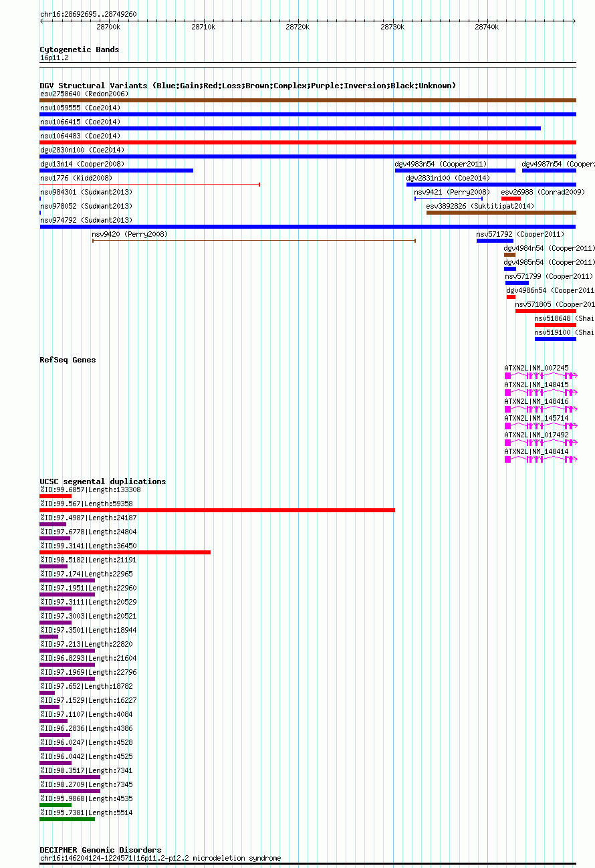Screen dimensions: 595x868
Task: Select dgv4985n54 (Cooper2011) variant
Action: pos(510,269)
